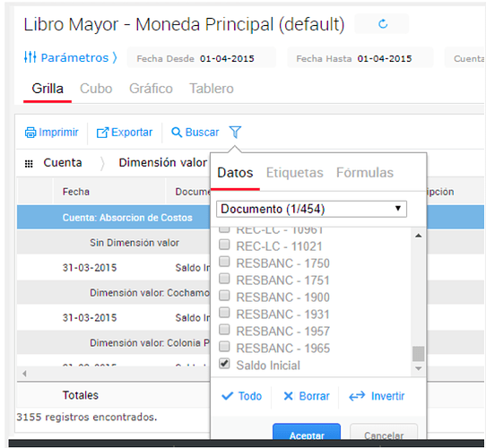Click the checkmark icon of Todo
Screen dimensions: 486x448
[x=227, y=396]
